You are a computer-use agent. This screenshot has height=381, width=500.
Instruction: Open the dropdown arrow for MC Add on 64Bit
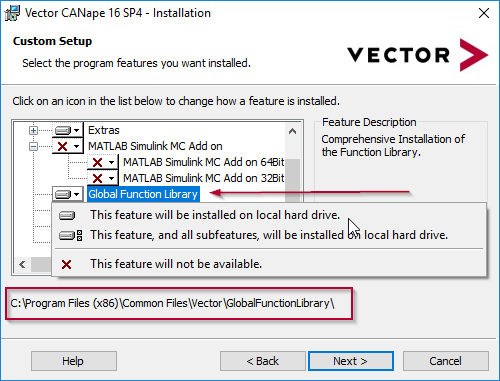[111, 162]
